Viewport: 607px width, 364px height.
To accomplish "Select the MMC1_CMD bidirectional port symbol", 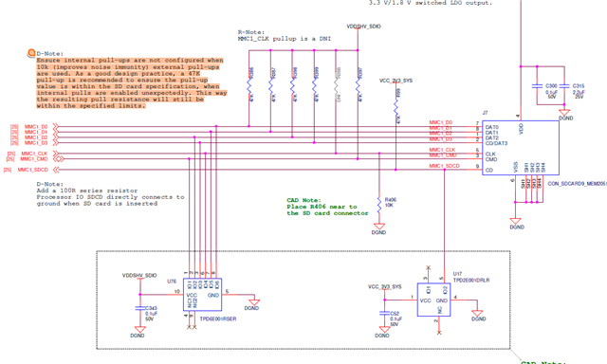I will point(58,159).
